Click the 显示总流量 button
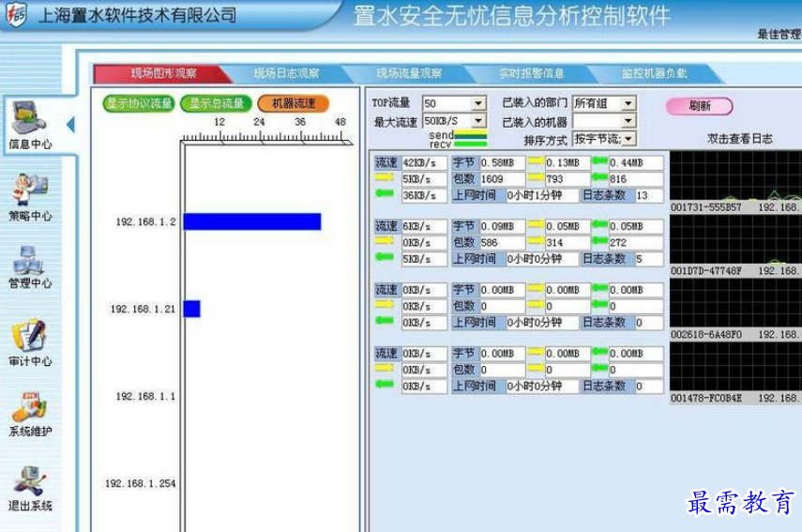802x532 pixels. tap(217, 103)
